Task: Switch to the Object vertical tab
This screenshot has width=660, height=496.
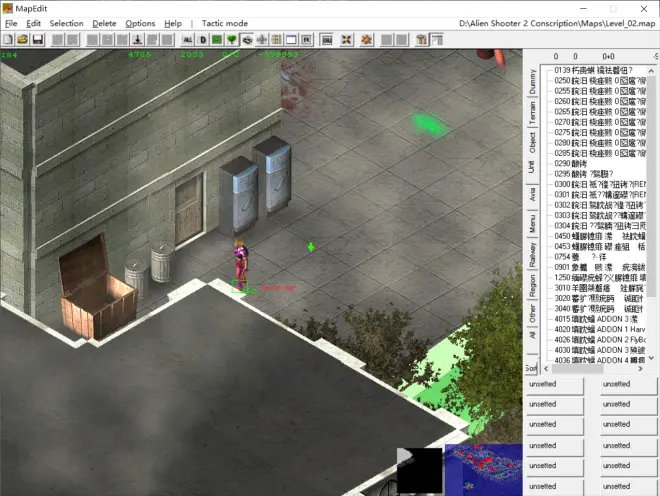Action: pos(532,143)
